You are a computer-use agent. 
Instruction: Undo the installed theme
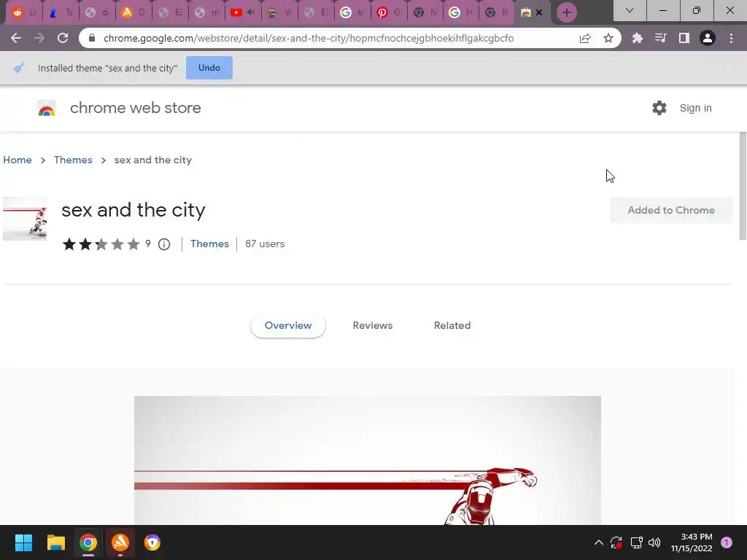(x=209, y=68)
